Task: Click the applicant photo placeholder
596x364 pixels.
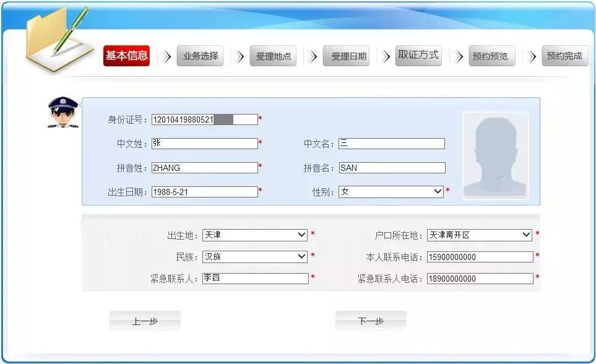Action: click(x=495, y=153)
